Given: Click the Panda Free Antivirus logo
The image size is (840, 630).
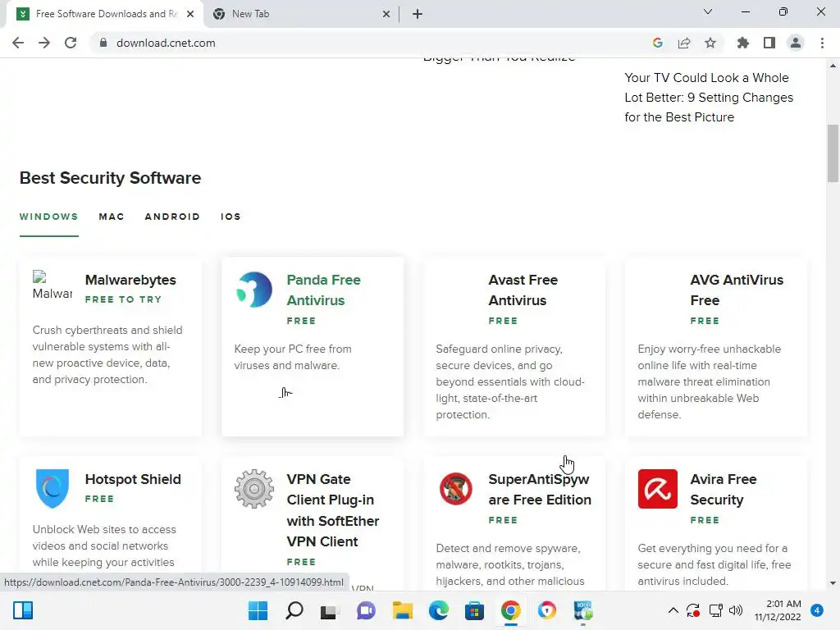Looking at the screenshot, I should 254,290.
